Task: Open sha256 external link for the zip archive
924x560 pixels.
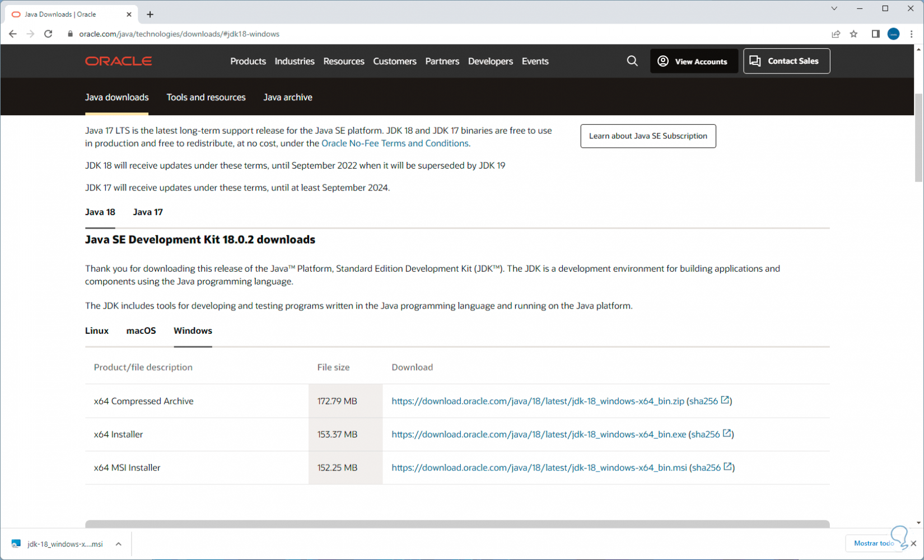Action: 725,400
